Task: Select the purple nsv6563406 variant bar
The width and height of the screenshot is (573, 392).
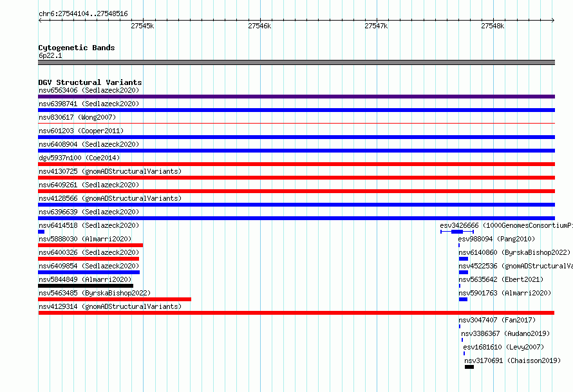Action: [296, 97]
